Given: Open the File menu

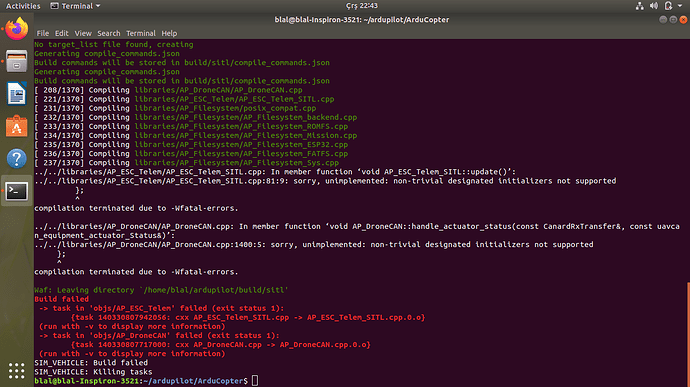Looking at the screenshot, I should [x=43, y=33].
